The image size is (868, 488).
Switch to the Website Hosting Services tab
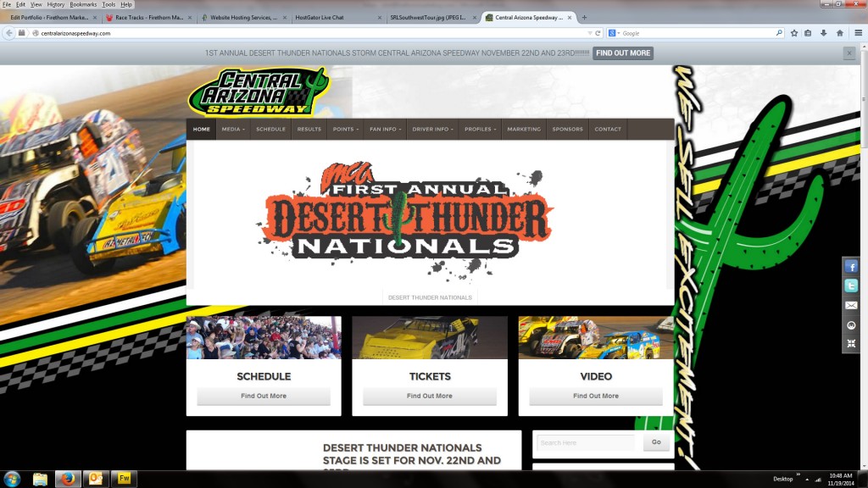coord(243,17)
